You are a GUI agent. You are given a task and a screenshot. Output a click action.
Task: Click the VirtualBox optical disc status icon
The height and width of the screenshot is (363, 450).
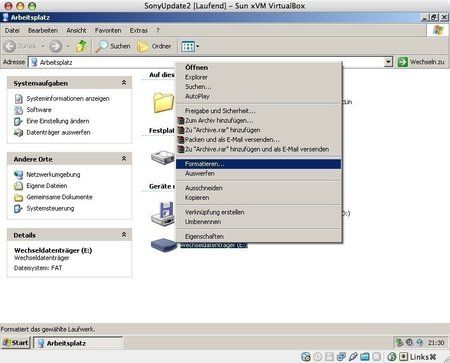tap(318, 357)
